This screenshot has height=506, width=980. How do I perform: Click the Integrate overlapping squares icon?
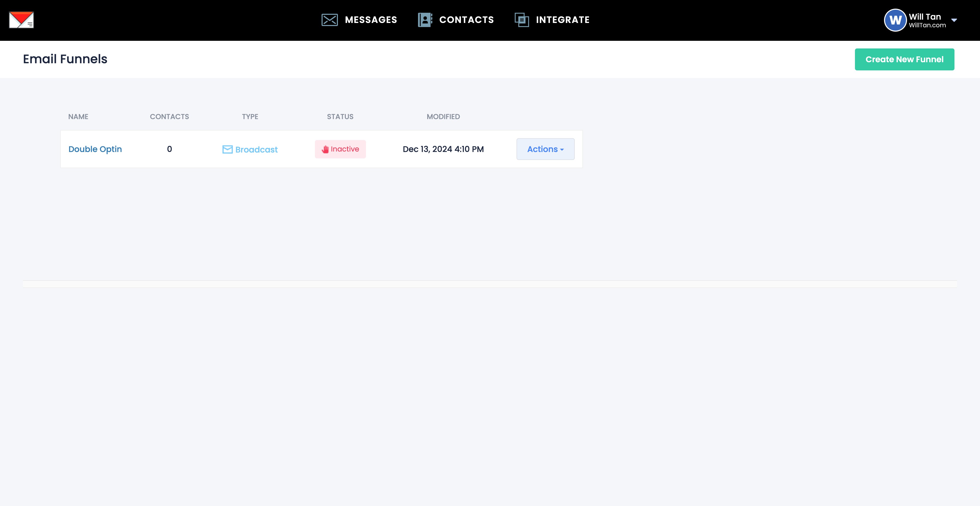coord(522,20)
